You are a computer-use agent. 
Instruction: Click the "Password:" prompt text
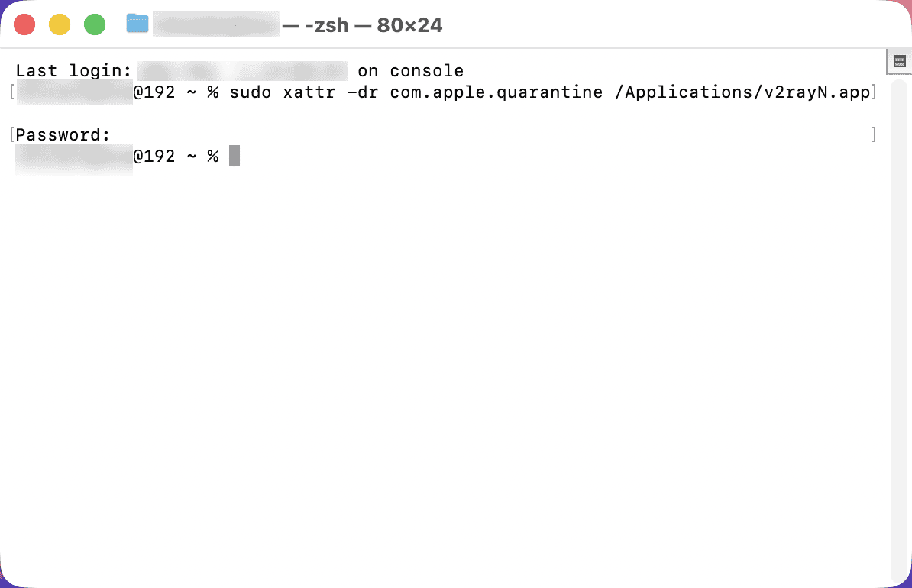63,135
